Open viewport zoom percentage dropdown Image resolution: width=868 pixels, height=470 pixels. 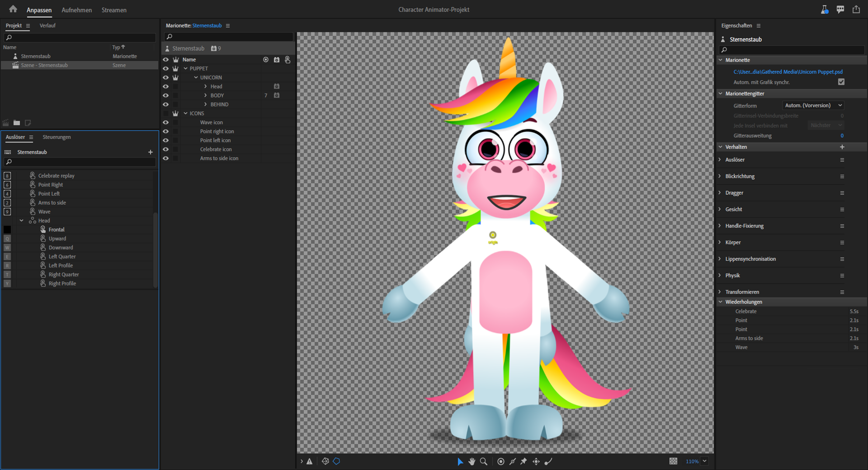point(704,461)
